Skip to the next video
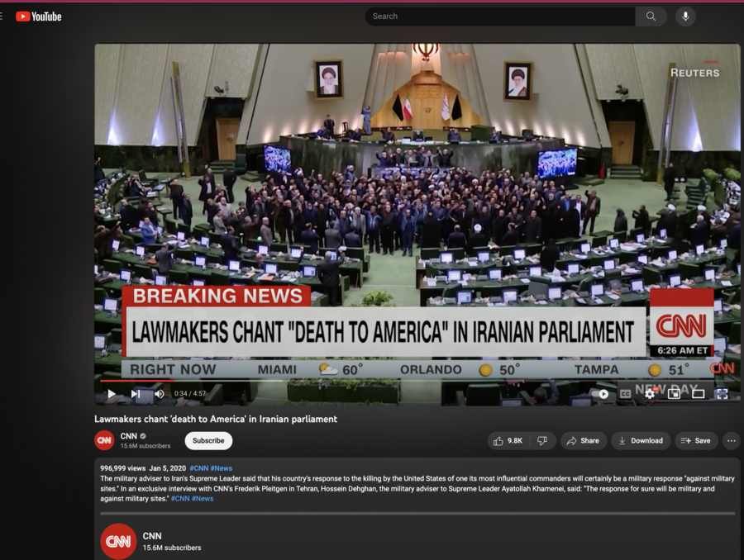Image resolution: width=744 pixels, height=560 pixels. click(136, 393)
